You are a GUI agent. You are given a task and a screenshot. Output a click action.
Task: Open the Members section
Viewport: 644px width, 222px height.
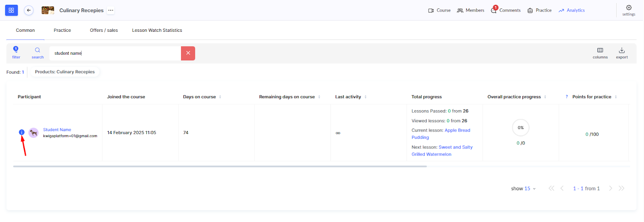(x=471, y=10)
